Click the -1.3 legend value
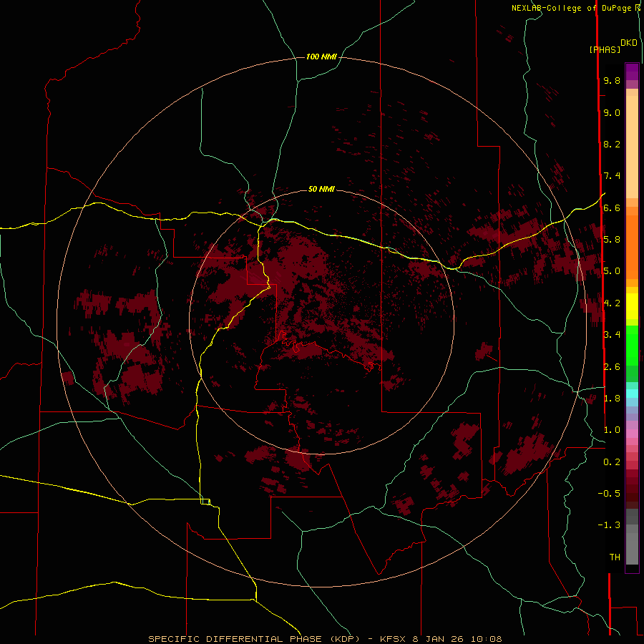The image size is (644, 644). point(609,525)
